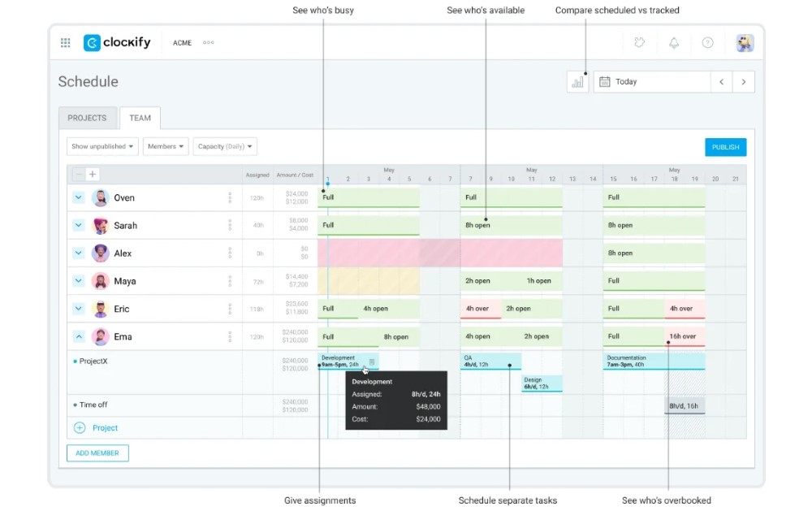Viewport: 812px width, 515px height.
Task: Expand Oven's schedule row
Action: (78, 197)
